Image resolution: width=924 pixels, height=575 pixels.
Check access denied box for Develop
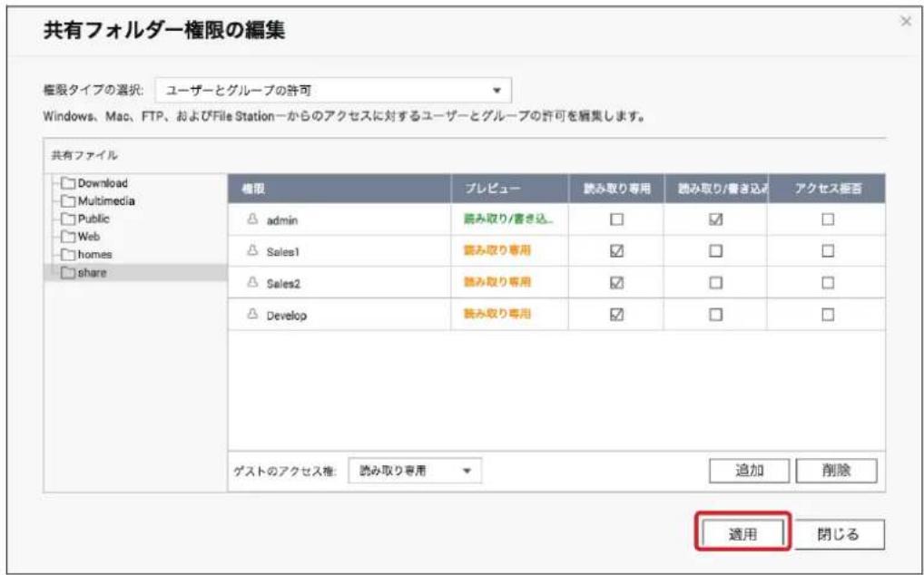[x=828, y=315]
